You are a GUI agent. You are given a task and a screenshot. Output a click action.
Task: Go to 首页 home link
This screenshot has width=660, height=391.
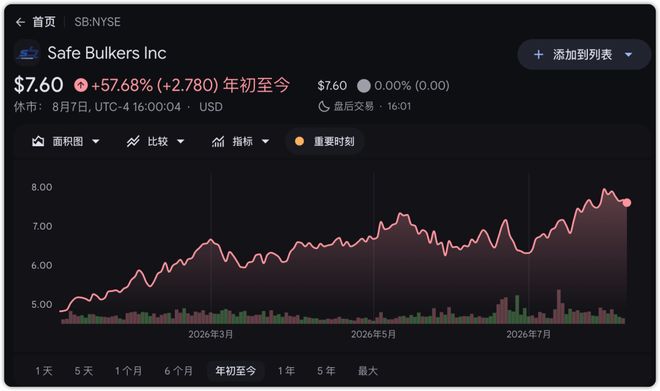coord(44,22)
